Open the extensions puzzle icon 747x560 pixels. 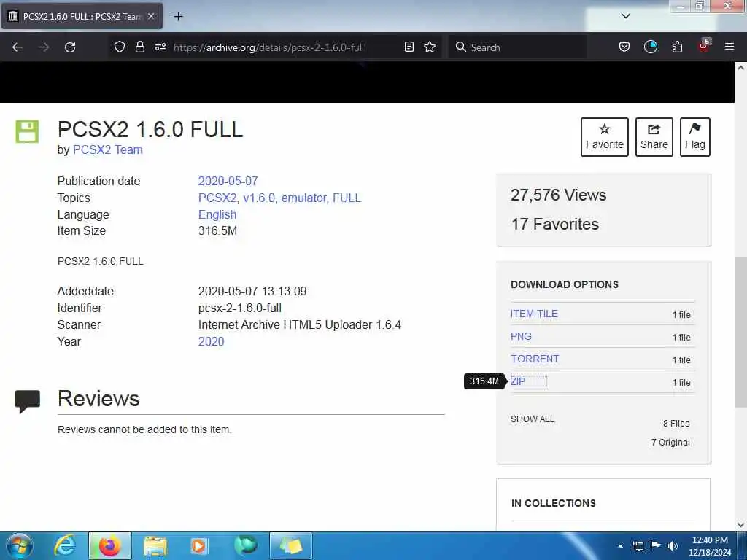677,47
